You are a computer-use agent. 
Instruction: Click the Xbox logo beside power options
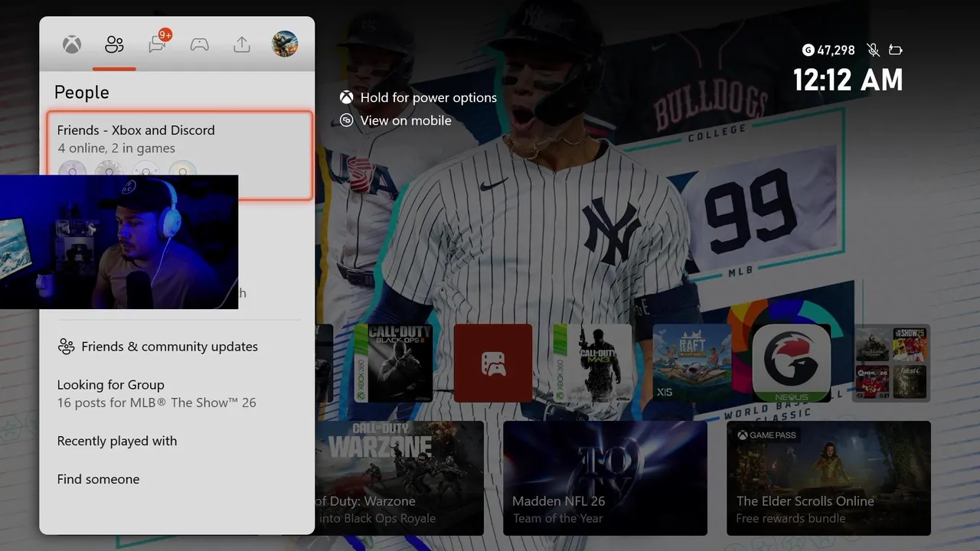(347, 97)
